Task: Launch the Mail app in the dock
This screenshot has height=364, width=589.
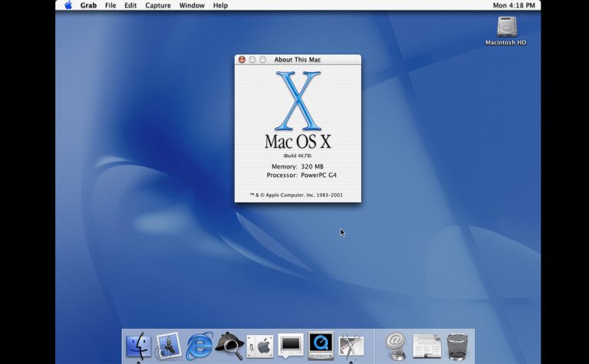Action: coord(168,346)
